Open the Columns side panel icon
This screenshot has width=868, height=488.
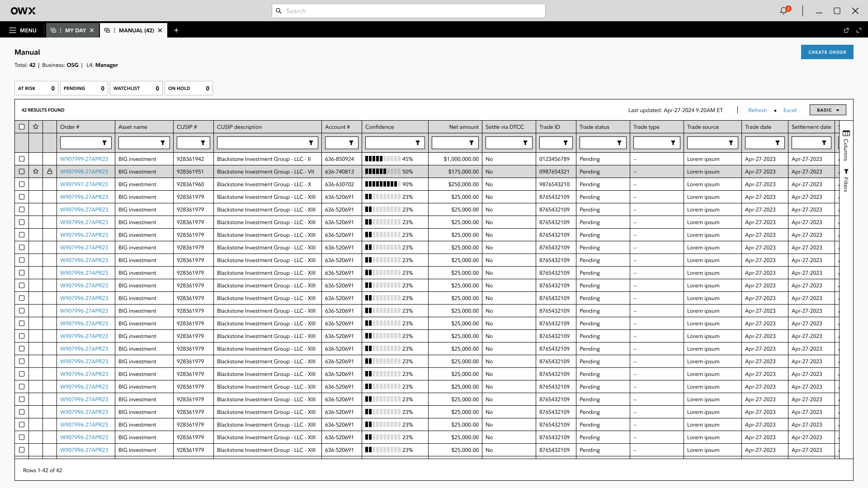tap(846, 134)
